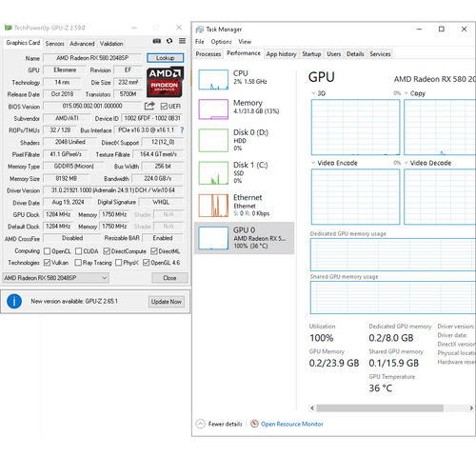Switch to the Sensors tab in GPU-Z
Image resolution: width=476 pixels, height=457 pixels.
pos(54,44)
